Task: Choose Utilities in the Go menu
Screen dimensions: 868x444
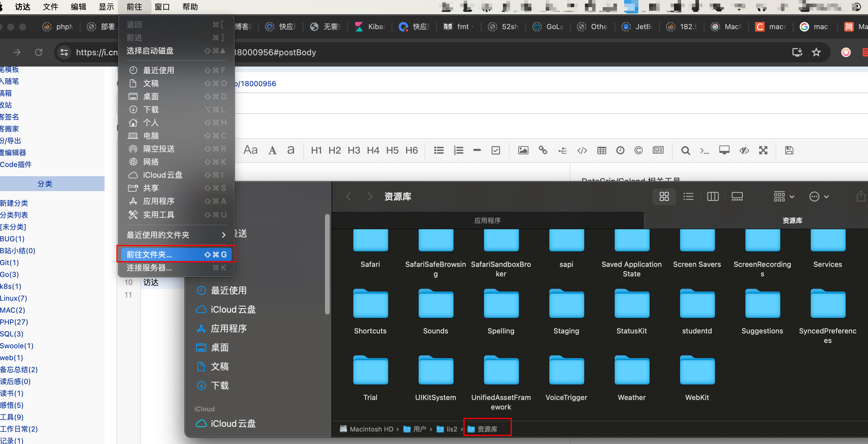Action: click(176, 215)
